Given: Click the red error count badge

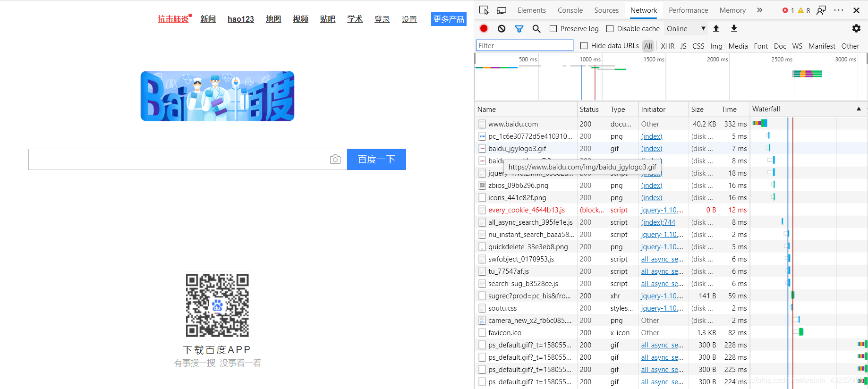Looking at the screenshot, I should pyautogui.click(x=788, y=10).
